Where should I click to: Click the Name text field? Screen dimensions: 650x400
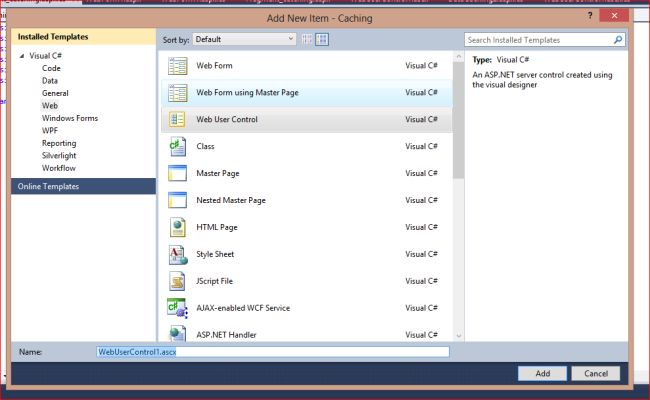272,352
